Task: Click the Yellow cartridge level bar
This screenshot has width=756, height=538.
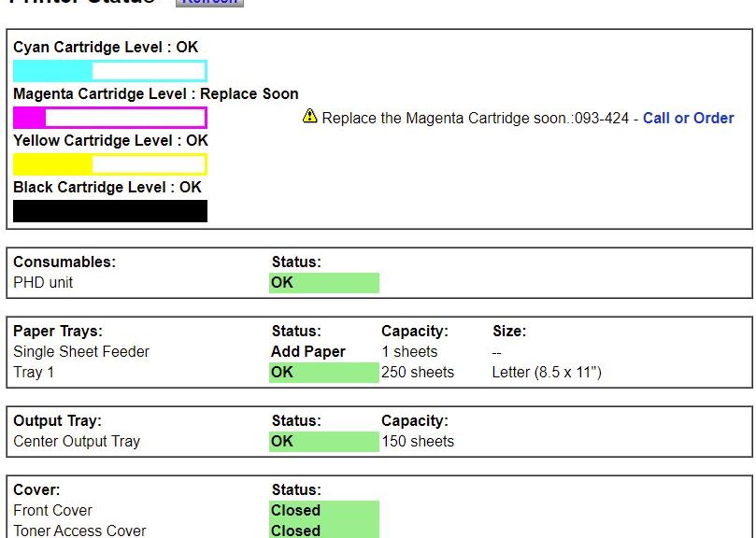Action: coord(110,164)
